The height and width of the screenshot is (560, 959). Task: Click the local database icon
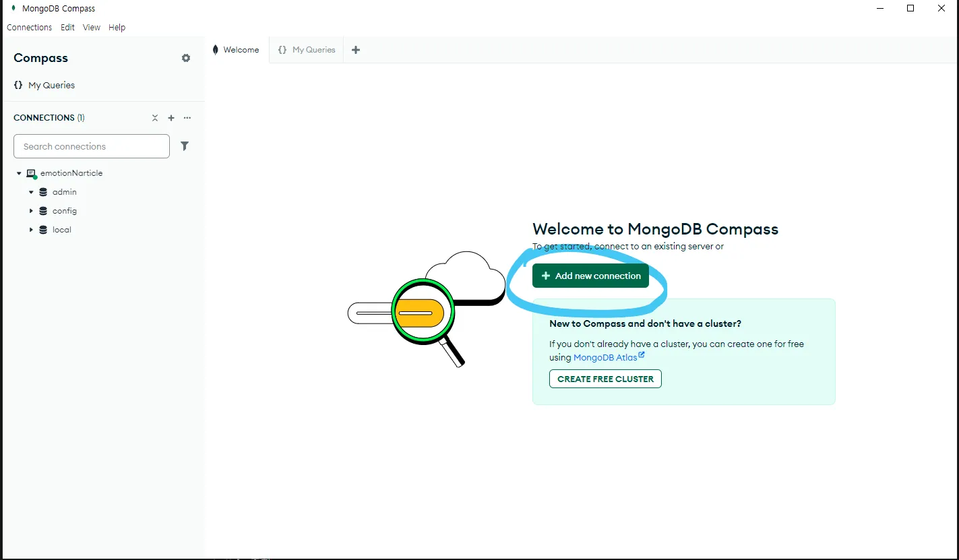(43, 230)
